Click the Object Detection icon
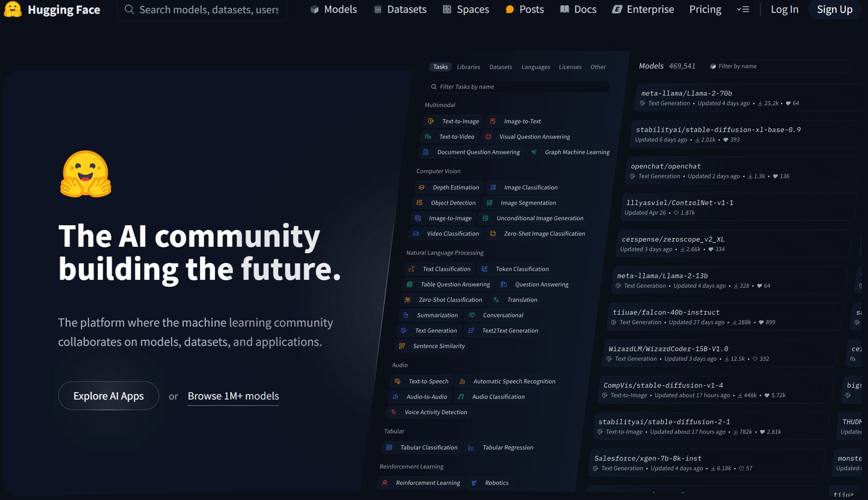Viewport: 868px width, 500px height. tap(420, 203)
